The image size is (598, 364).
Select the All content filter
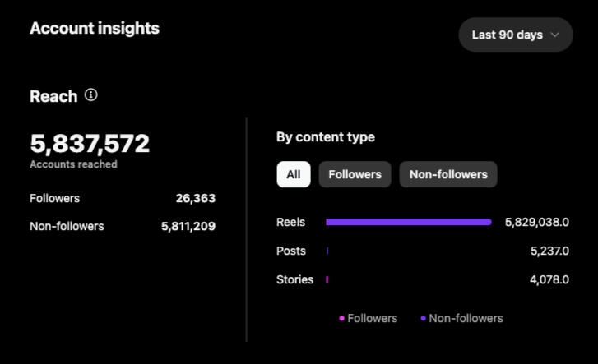tap(294, 174)
